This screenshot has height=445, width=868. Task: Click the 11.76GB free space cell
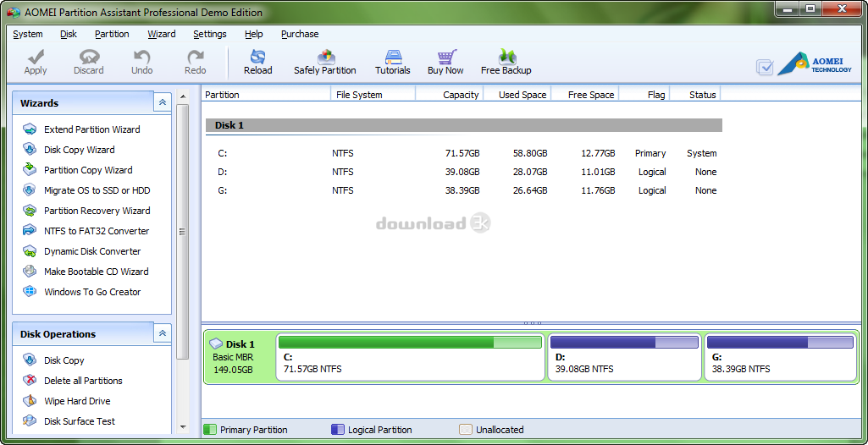tap(598, 190)
